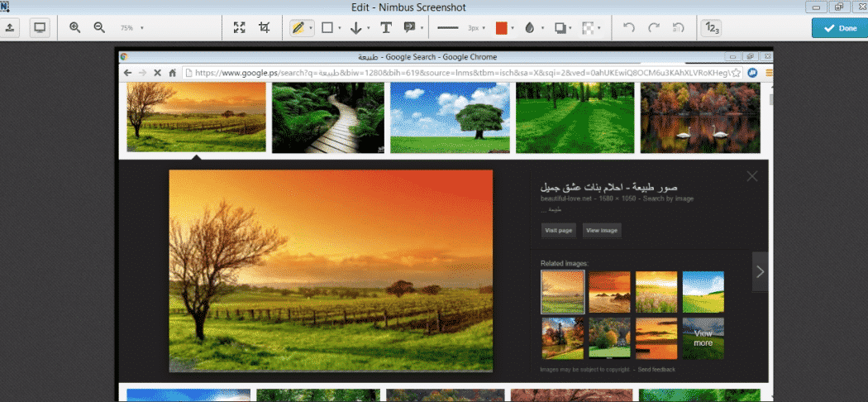Click the upload icon in the toolbar
This screenshot has height=402, width=868.
pyautogui.click(x=10, y=27)
